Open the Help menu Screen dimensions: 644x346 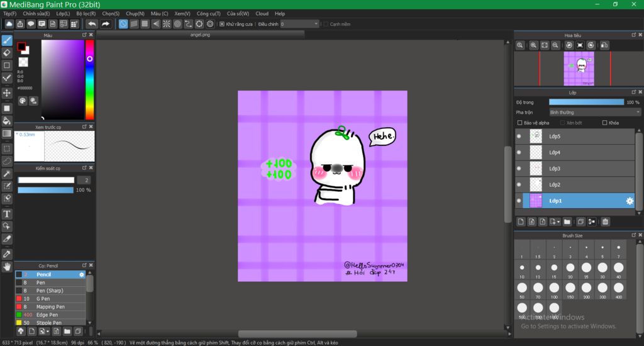click(280, 14)
